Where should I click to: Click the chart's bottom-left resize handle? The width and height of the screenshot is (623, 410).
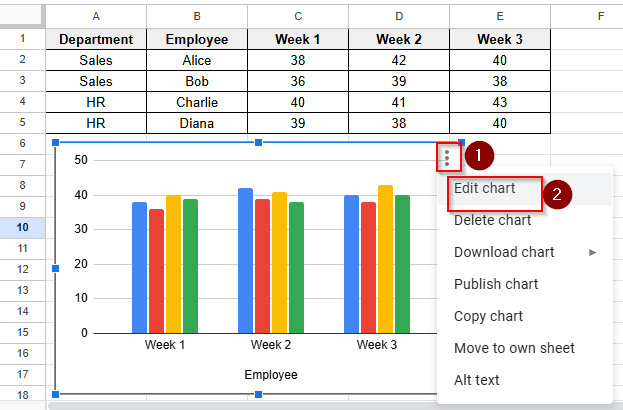[56, 394]
